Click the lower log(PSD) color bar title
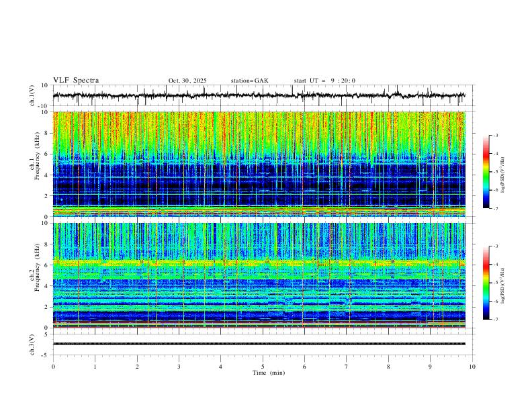Image resolution: width=532 pixels, height=411 pixels. click(x=503, y=285)
